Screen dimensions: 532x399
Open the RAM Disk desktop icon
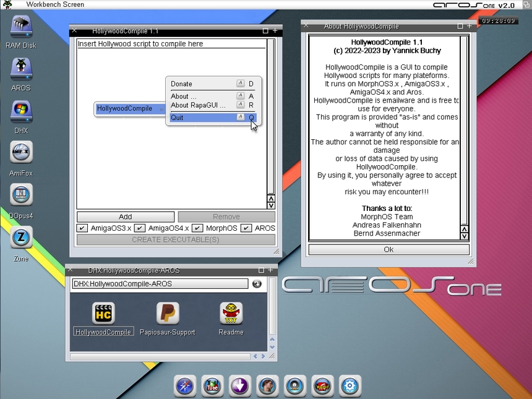coord(21,26)
